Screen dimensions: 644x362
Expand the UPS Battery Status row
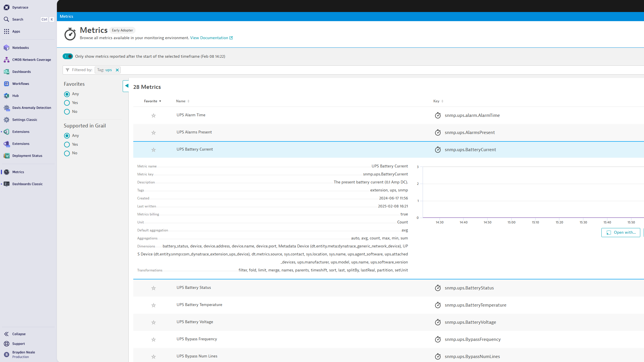[388, 288]
